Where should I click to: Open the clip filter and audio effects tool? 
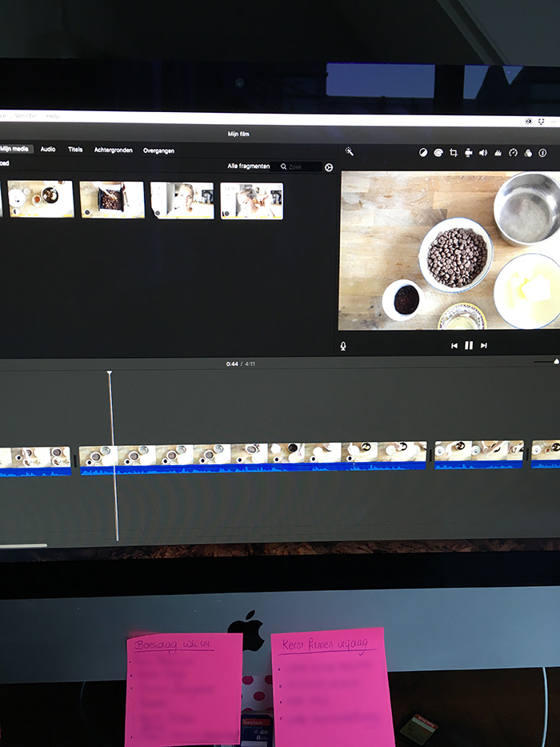[x=528, y=153]
